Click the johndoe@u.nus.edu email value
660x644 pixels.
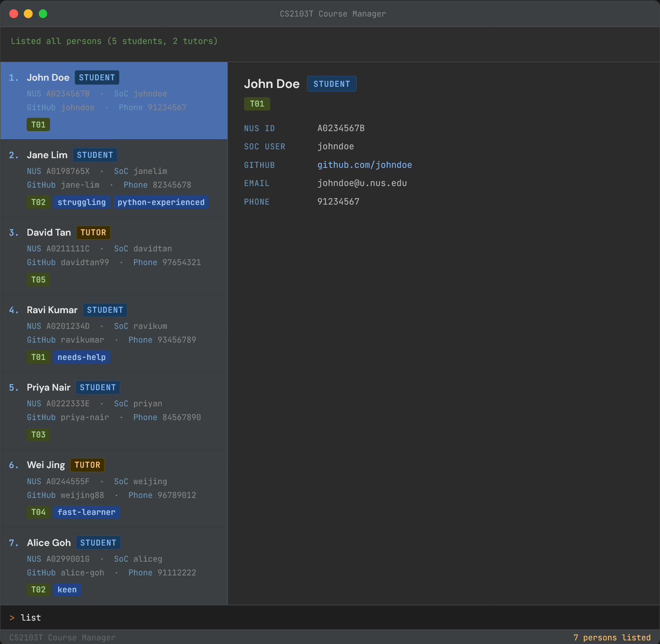pos(362,183)
